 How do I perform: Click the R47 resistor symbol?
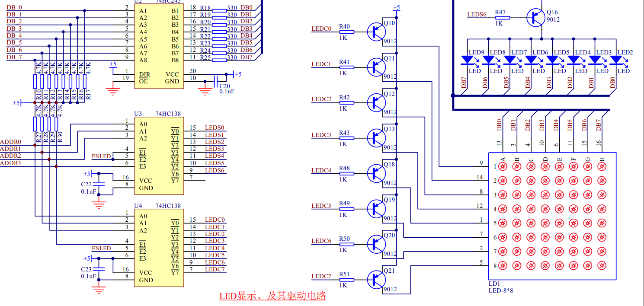click(x=503, y=18)
